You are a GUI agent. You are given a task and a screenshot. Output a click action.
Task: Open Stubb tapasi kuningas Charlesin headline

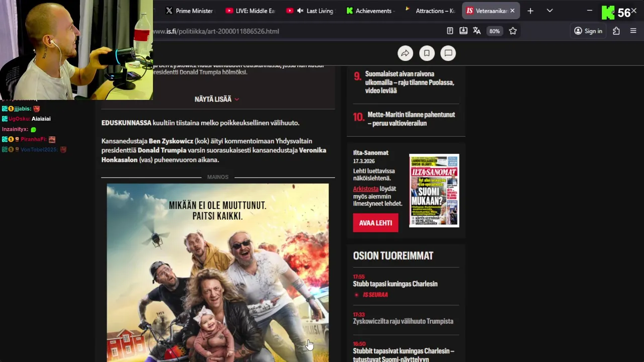point(395,284)
